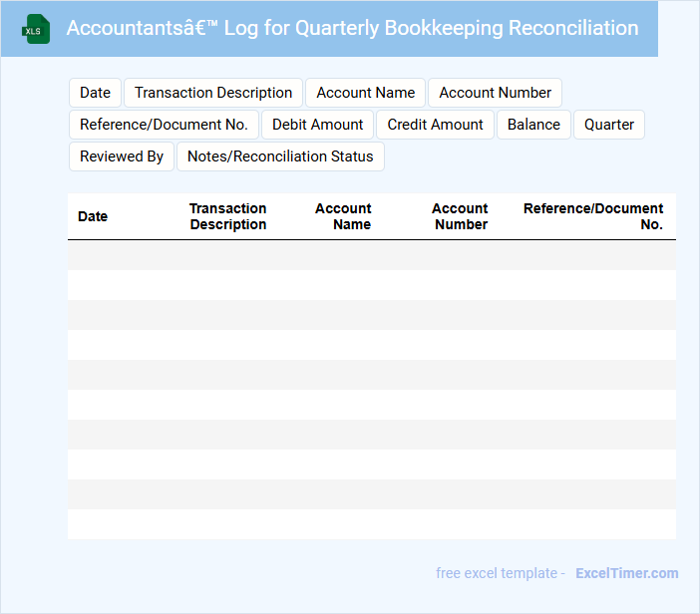Click the Transaction Description column header
This screenshot has width=700, height=614.
point(228,216)
